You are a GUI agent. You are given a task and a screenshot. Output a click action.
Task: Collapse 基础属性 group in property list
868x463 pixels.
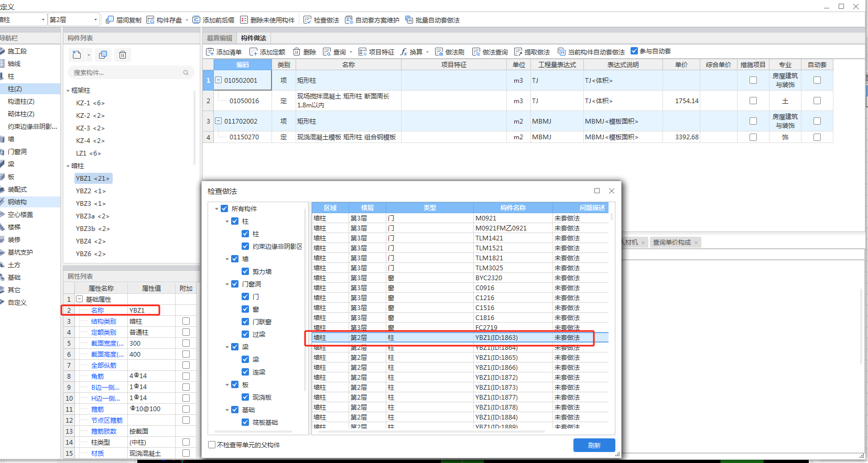[80, 299]
